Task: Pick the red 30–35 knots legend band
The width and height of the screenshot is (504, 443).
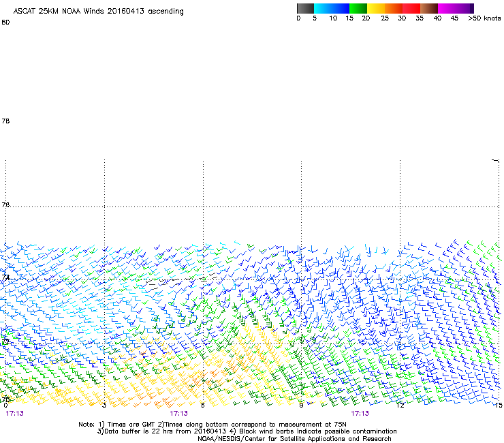Action: tap(411, 8)
